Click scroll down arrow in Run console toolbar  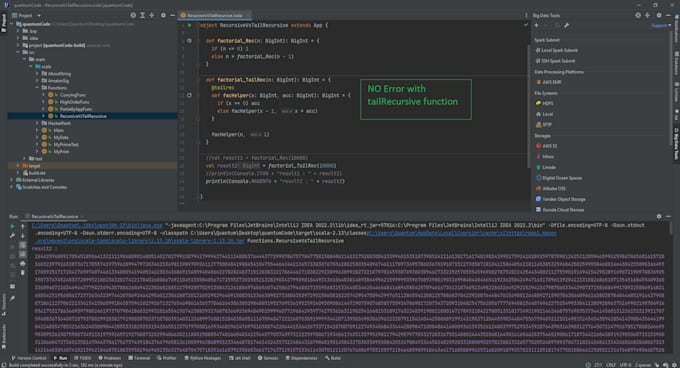click(x=23, y=236)
